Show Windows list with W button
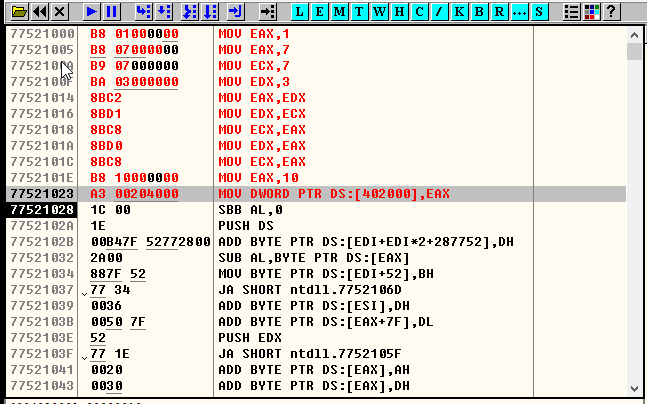This screenshot has height=404, width=647. click(x=379, y=12)
